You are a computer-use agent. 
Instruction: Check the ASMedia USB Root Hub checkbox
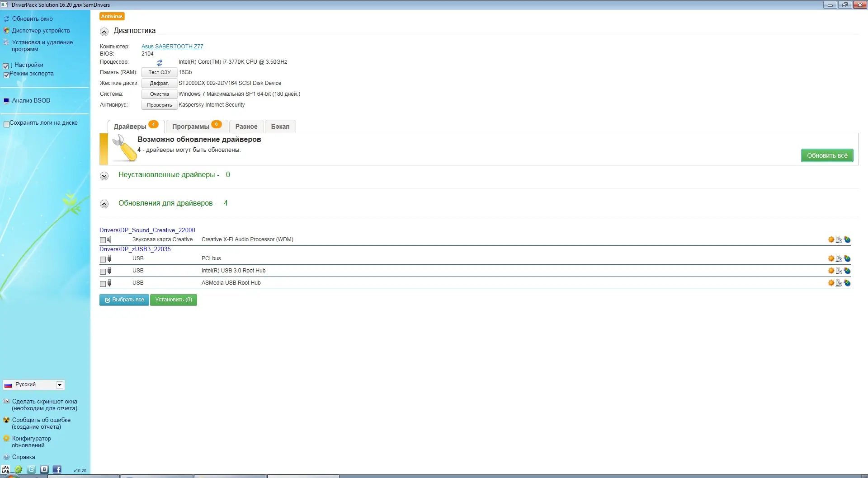click(x=103, y=284)
